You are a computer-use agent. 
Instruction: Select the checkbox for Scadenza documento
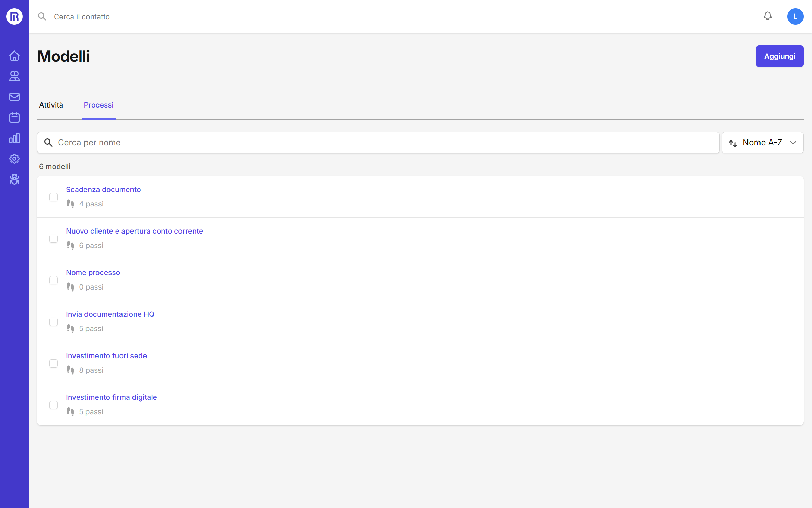(54, 197)
